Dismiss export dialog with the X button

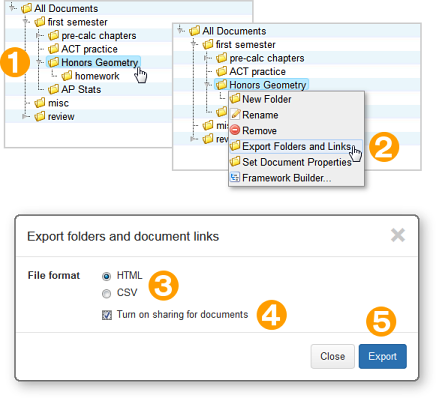pos(398,235)
